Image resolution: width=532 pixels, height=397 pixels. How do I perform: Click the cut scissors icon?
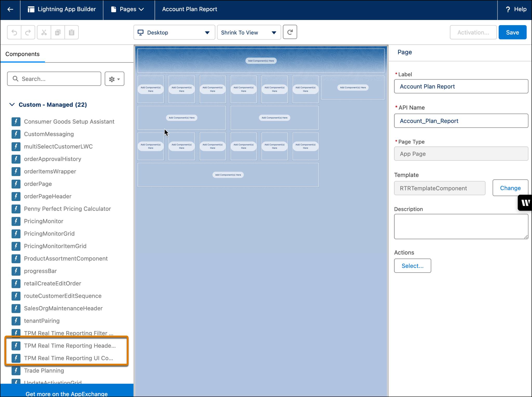click(44, 32)
